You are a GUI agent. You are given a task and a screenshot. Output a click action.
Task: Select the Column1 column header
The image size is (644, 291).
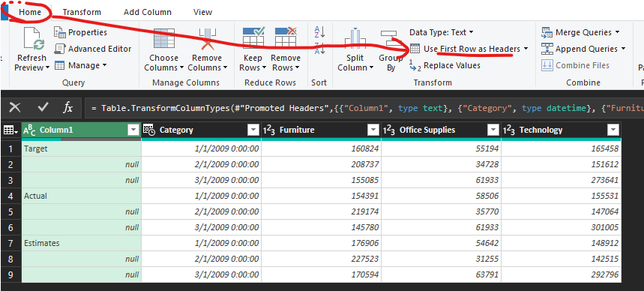pyautogui.click(x=81, y=130)
